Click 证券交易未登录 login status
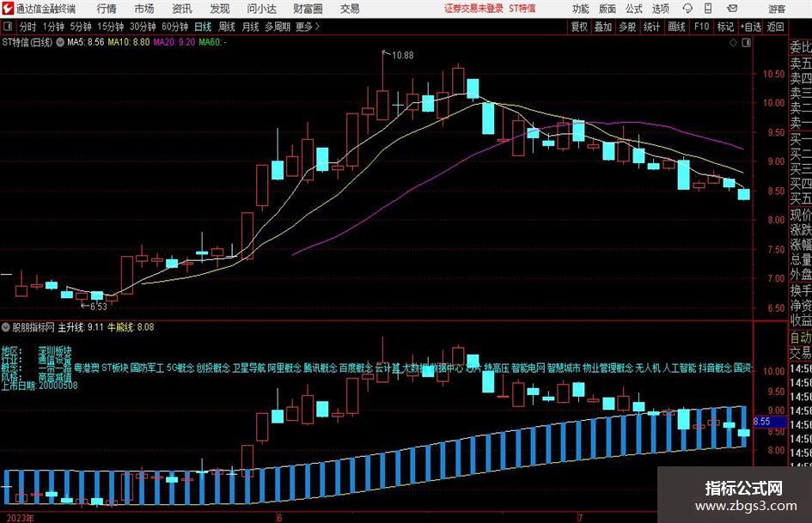Viewport: 812px width, 523px height. pyautogui.click(x=473, y=9)
